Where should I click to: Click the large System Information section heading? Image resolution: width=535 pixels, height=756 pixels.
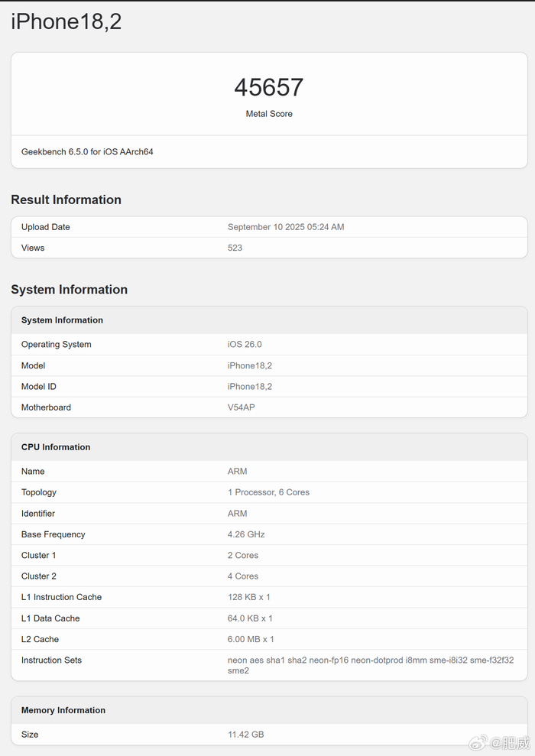tap(70, 289)
